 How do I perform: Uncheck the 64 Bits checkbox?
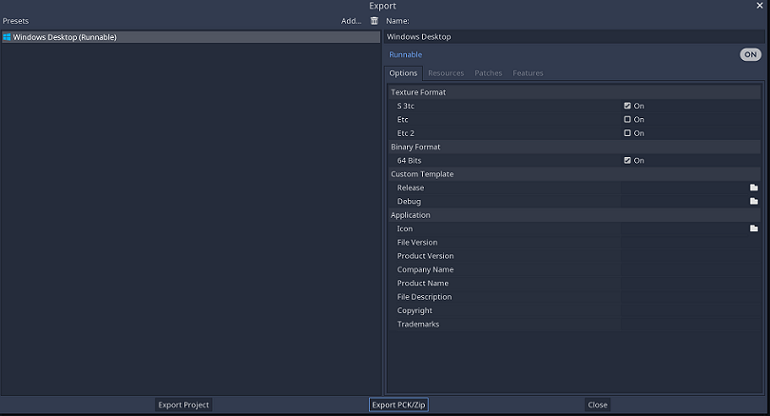coord(627,160)
